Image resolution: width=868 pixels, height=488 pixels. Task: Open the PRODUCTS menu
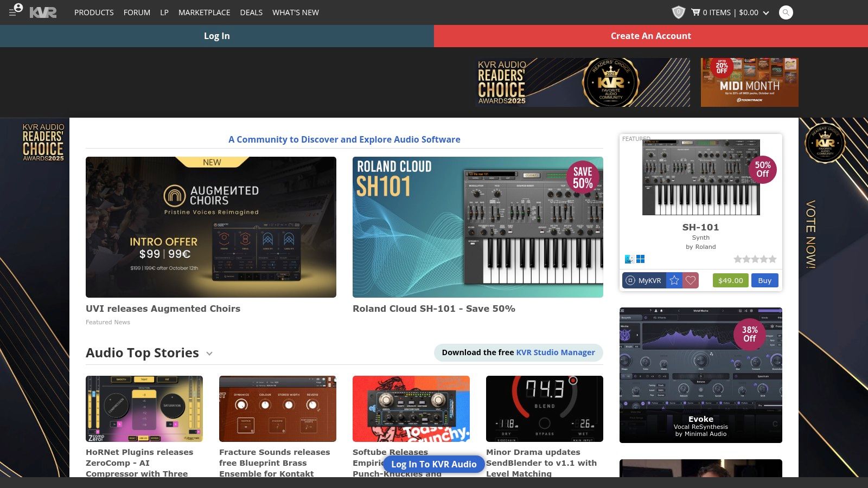[94, 12]
